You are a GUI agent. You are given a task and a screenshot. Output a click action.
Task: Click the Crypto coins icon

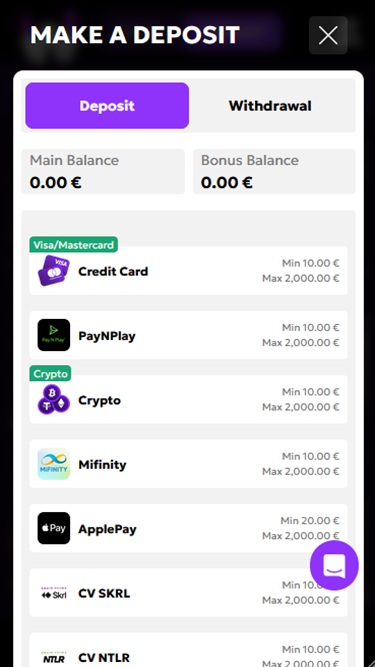(x=54, y=399)
